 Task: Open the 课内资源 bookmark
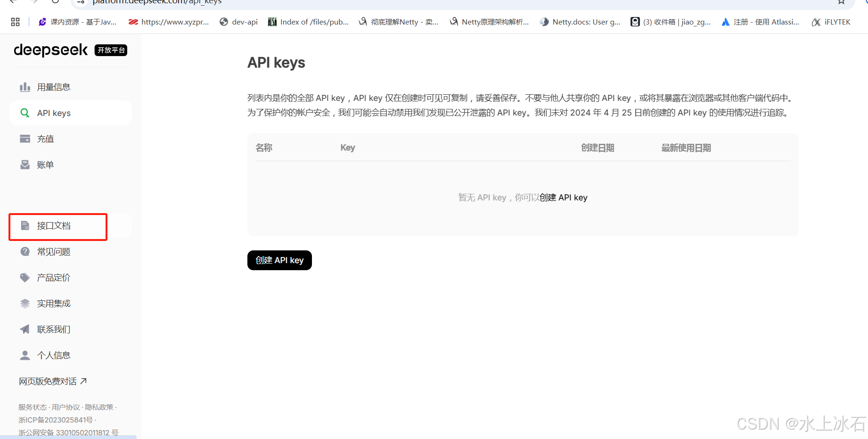coord(78,22)
